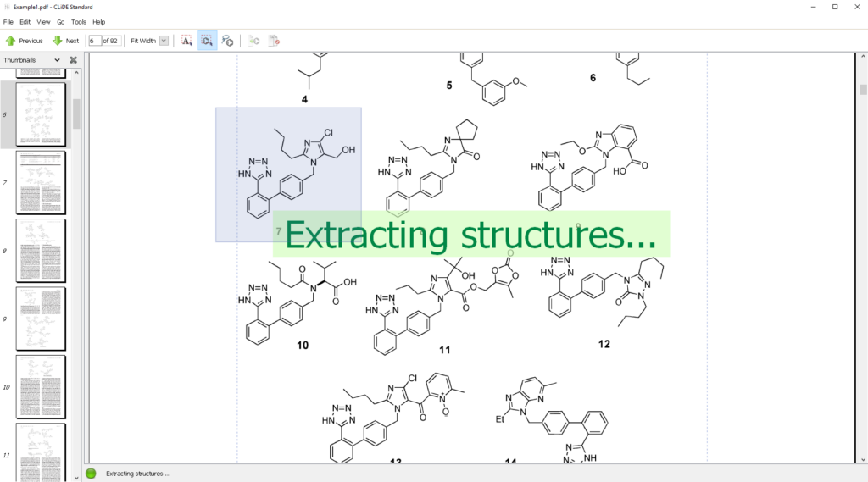
Task: Click the stop document processing icon
Action: (x=274, y=41)
